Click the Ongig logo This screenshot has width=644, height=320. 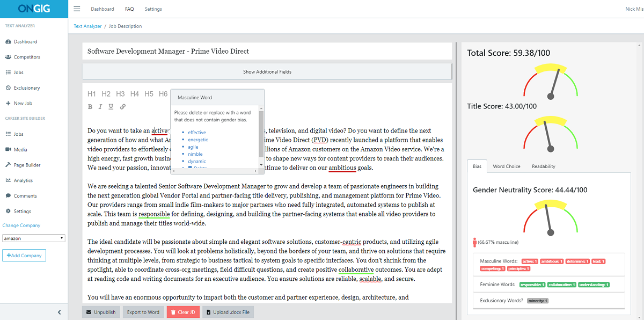tap(34, 9)
